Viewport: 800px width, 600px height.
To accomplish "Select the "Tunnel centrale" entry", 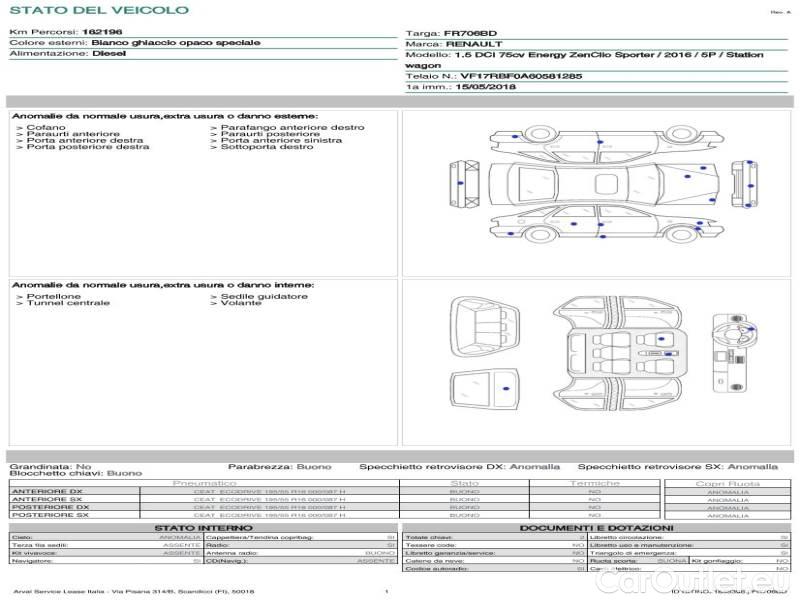I will (68, 303).
